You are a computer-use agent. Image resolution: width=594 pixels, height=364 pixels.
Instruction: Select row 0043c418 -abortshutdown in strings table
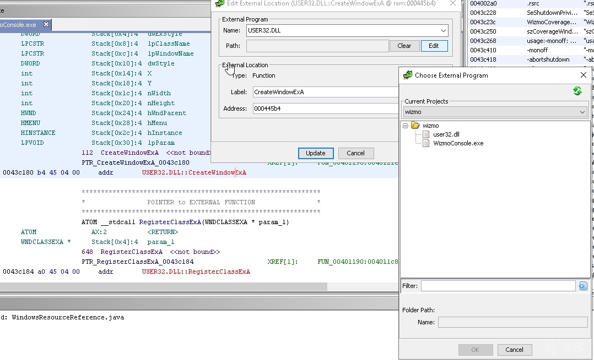(531, 59)
